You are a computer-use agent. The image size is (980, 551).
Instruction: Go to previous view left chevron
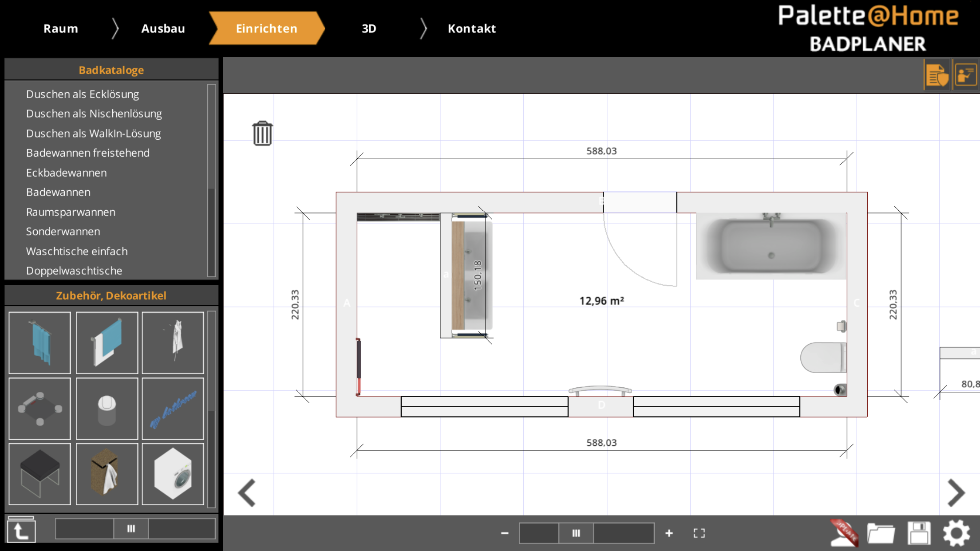(247, 492)
